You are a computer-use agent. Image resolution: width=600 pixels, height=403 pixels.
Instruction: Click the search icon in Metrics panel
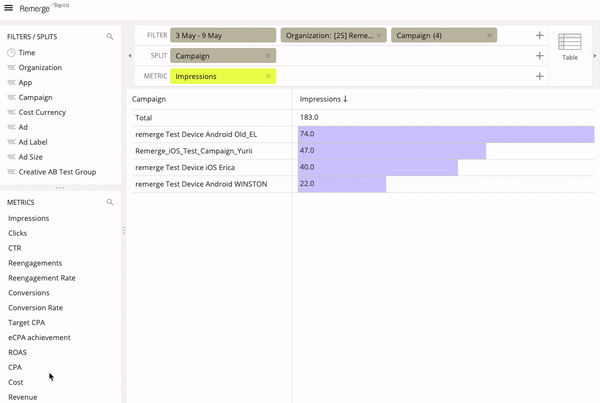point(110,202)
